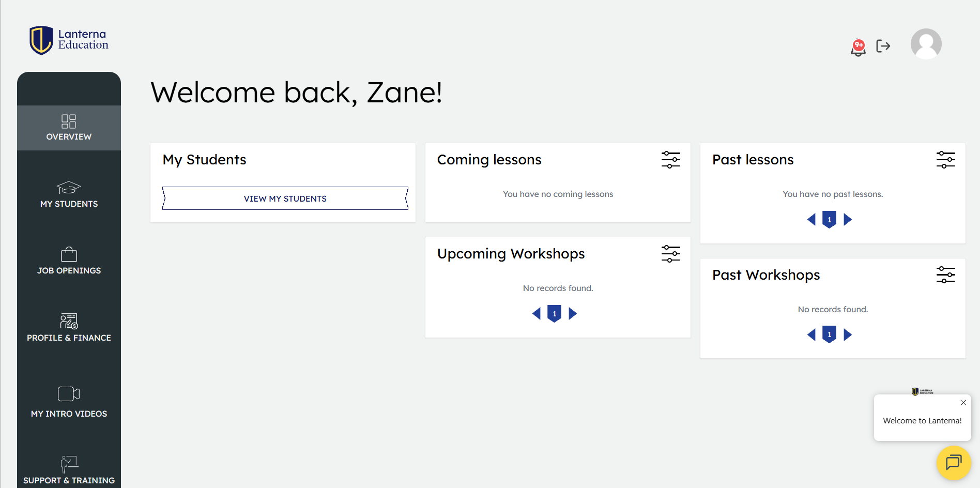Screen dimensions: 980x488
Task: Open the notifications bell icon
Action: (x=858, y=47)
